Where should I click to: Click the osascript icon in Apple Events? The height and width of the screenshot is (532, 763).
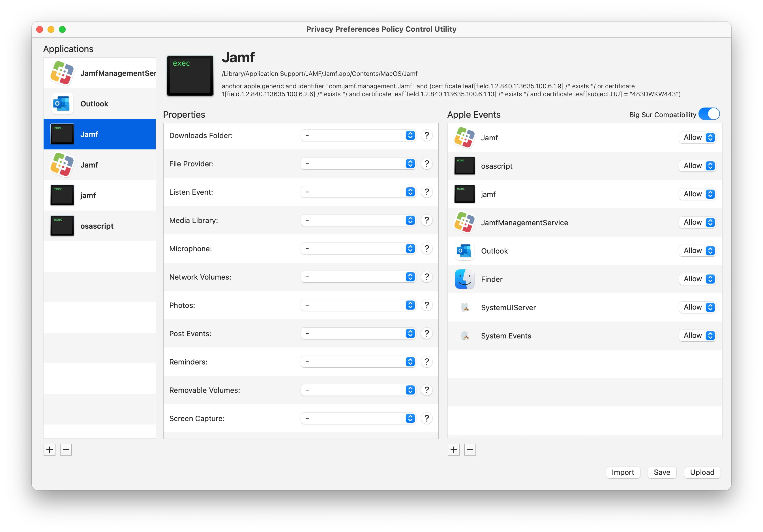point(464,166)
